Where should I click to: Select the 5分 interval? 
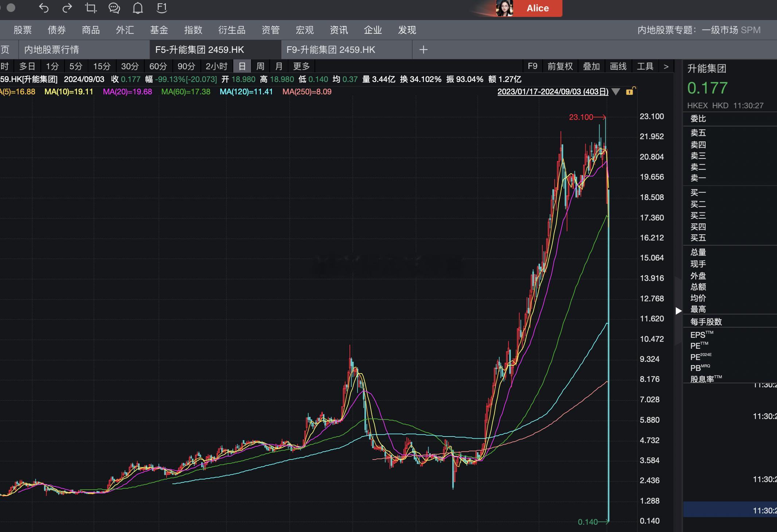click(76, 66)
